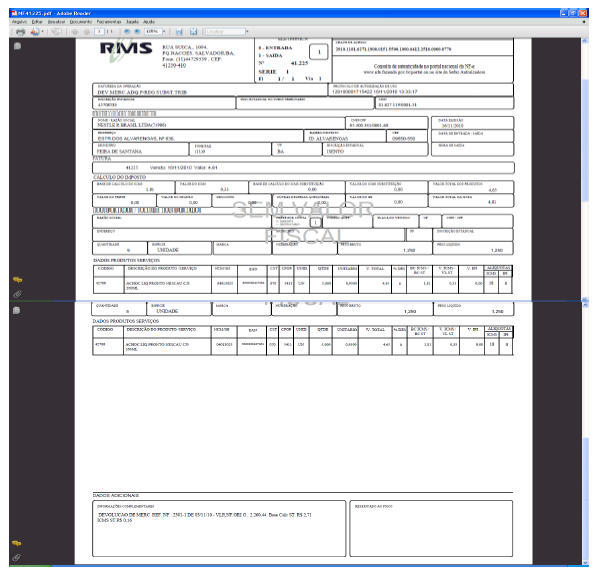Open the Editar menu
The image size is (605, 581).
[37, 22]
